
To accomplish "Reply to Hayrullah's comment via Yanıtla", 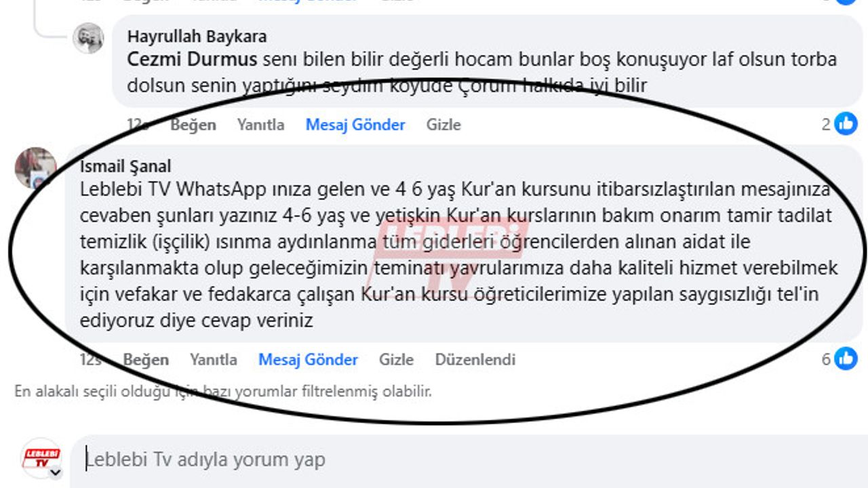I will pyautogui.click(x=260, y=125).
